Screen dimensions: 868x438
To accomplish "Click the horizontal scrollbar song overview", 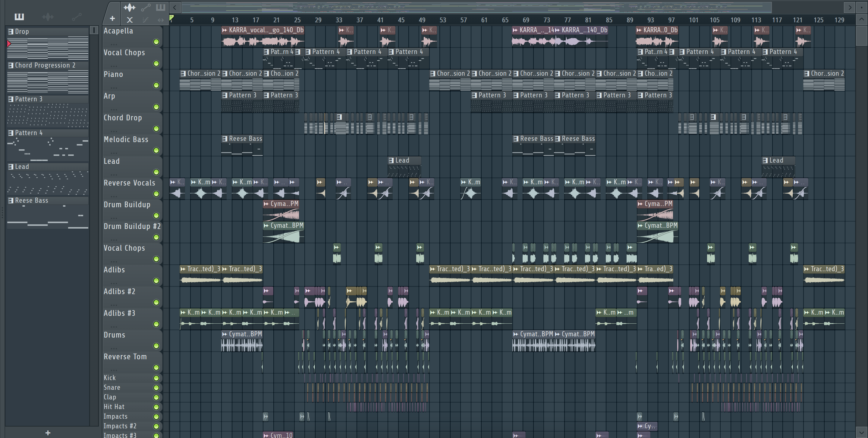I will click(x=477, y=7).
